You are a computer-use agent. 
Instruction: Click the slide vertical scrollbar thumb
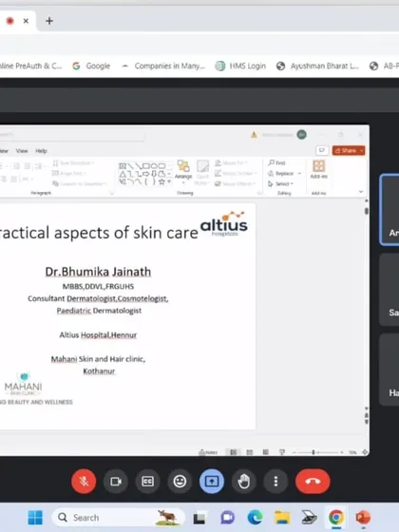tap(367, 211)
